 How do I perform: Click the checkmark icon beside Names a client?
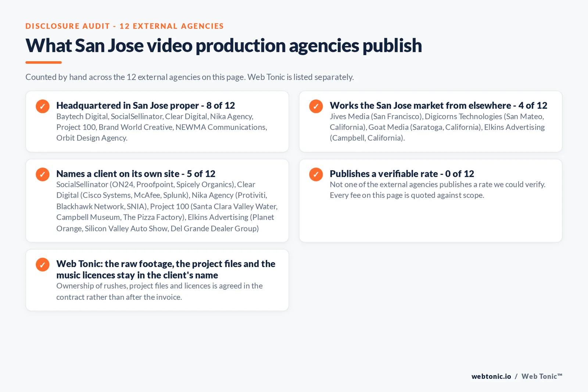[x=43, y=174]
